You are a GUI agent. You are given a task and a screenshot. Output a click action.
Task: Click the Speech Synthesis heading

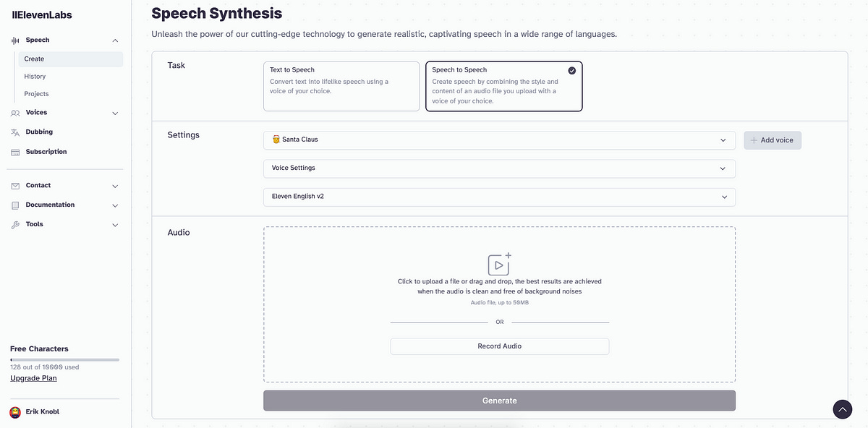[217, 13]
